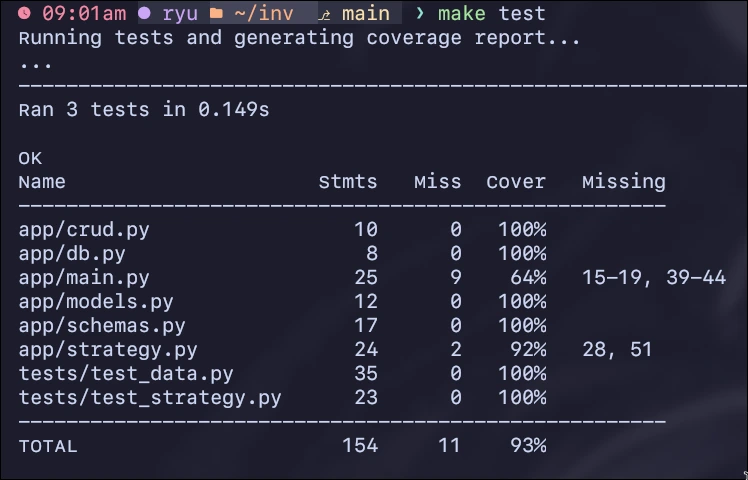748x480 pixels.
Task: Click the ~/inv directory path
Action: (264, 13)
